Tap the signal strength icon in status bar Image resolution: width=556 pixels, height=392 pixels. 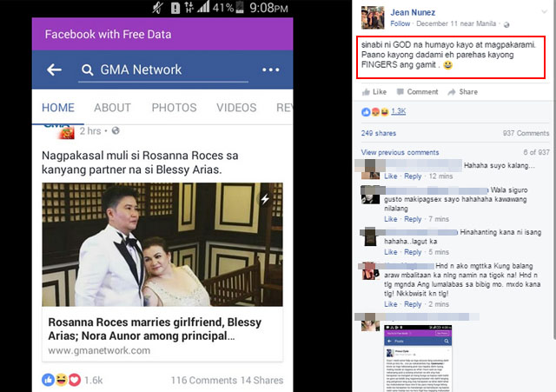[x=203, y=7]
